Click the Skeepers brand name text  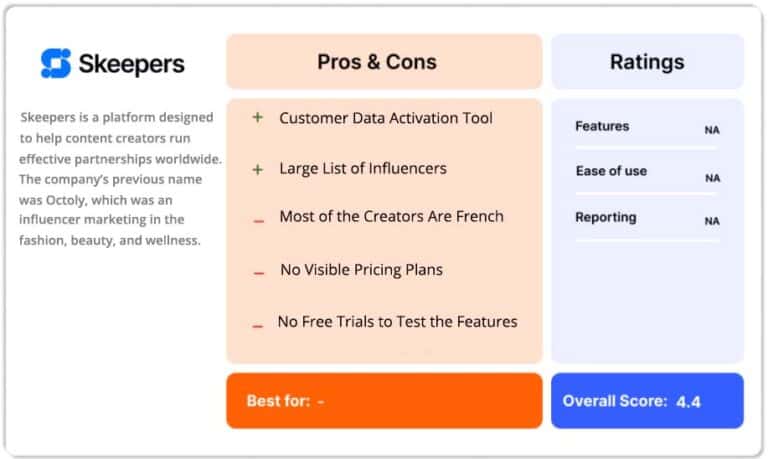(x=132, y=64)
